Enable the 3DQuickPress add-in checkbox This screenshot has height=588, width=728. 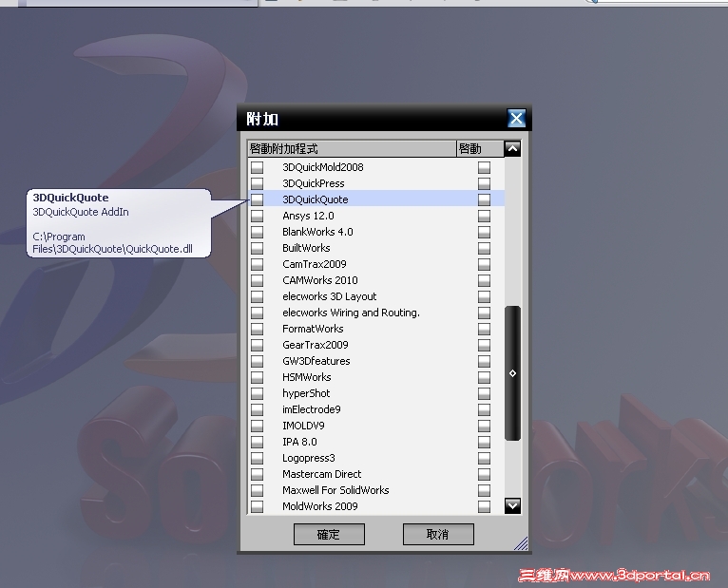(257, 183)
